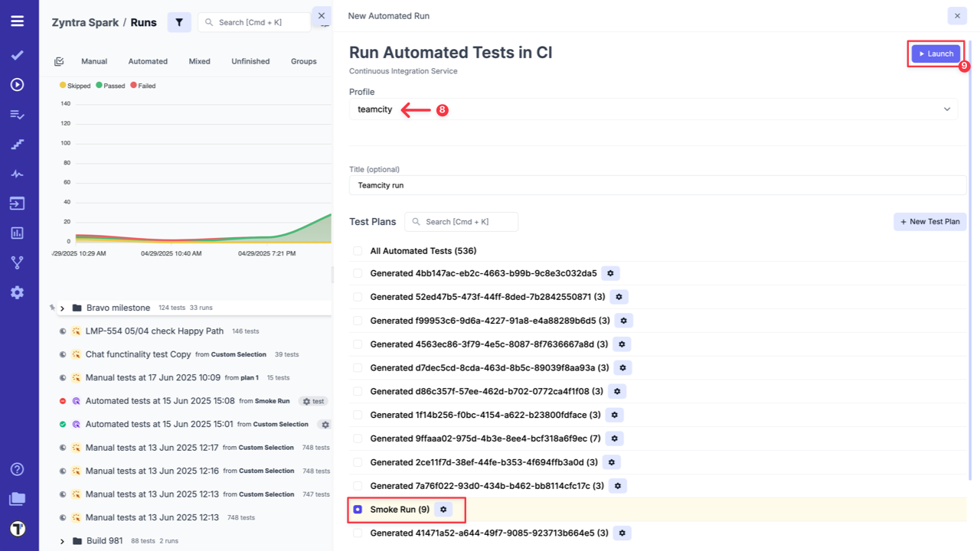Screen dimensions: 980x551
Task: Tick checkbox for Generated 9ffaaa02 plan
Action: click(x=358, y=439)
